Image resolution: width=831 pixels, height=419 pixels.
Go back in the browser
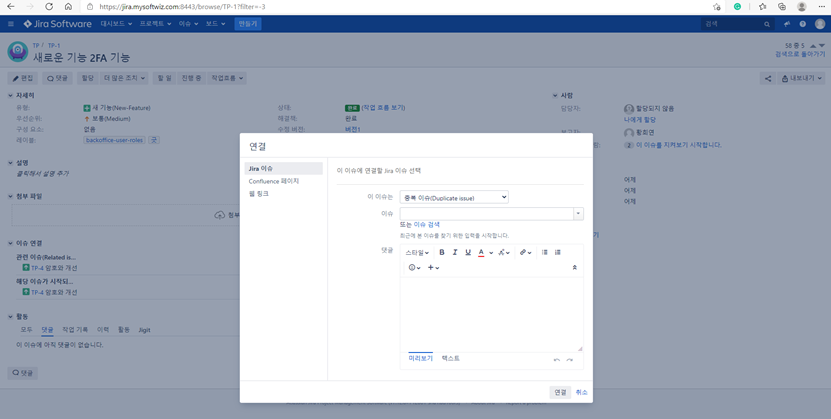11,7
